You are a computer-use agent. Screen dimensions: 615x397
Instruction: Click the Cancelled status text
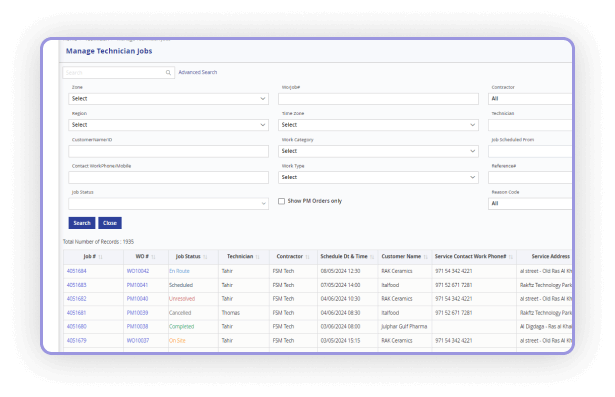point(180,313)
